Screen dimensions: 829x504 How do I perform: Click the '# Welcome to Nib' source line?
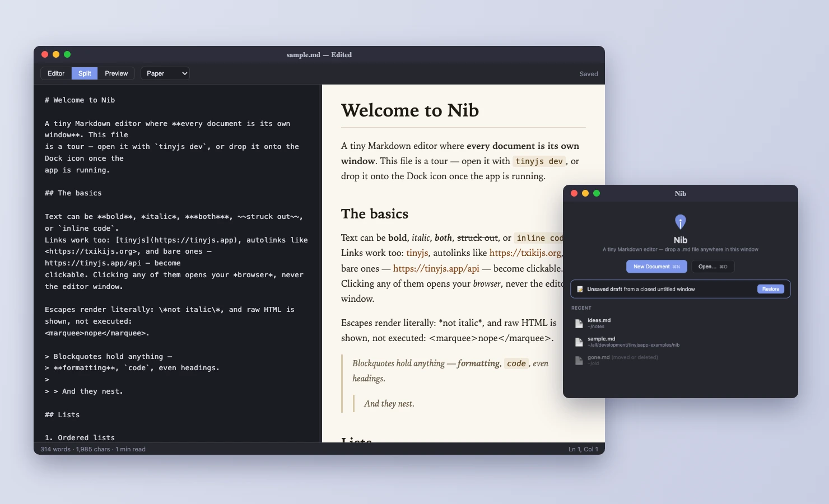click(80, 100)
